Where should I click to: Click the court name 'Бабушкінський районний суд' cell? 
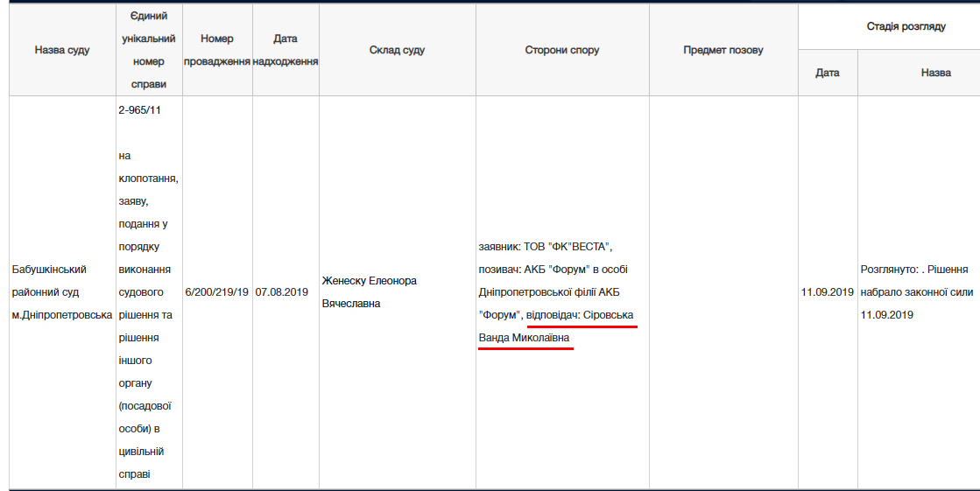coord(61,291)
